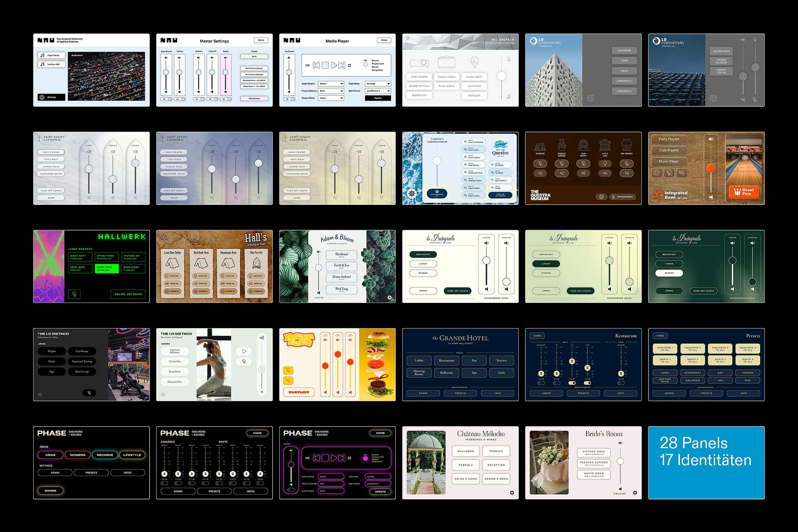Click the green mute microphone icon in Hallwerk
The width and height of the screenshot is (798, 532).
coord(74,294)
